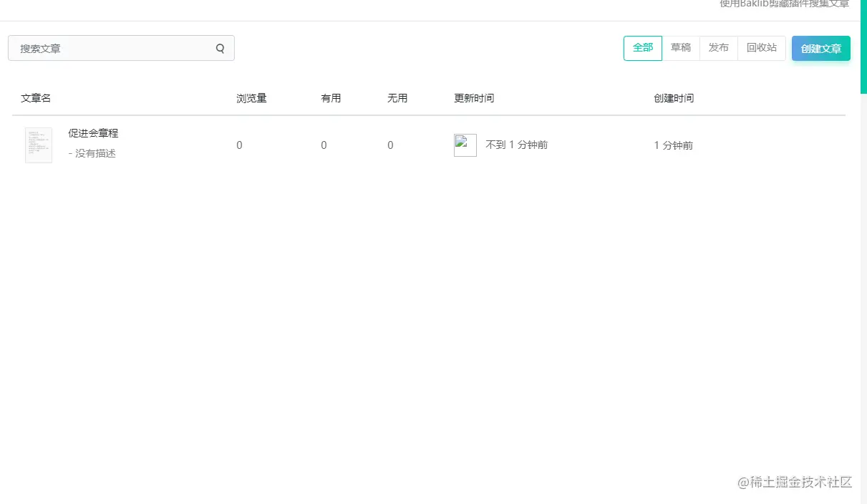The width and height of the screenshot is (867, 504).
Task: Click the 0 value under 有用
Action: (324, 145)
